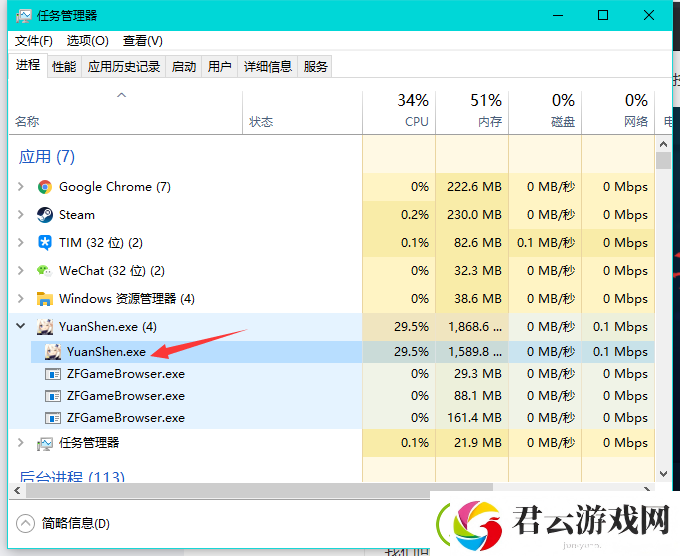Click the vertical scrollbar up arrow
680x556 pixels.
pos(663,144)
